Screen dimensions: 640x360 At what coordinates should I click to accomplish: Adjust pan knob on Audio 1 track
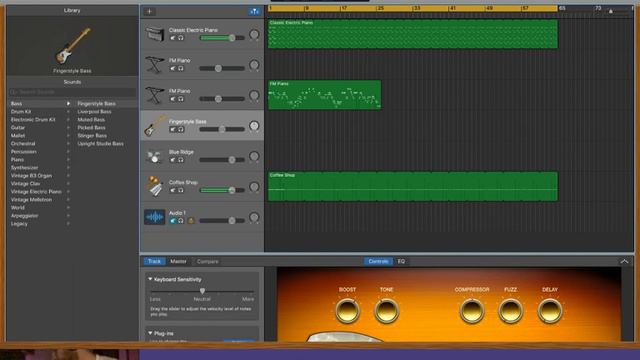click(254, 218)
